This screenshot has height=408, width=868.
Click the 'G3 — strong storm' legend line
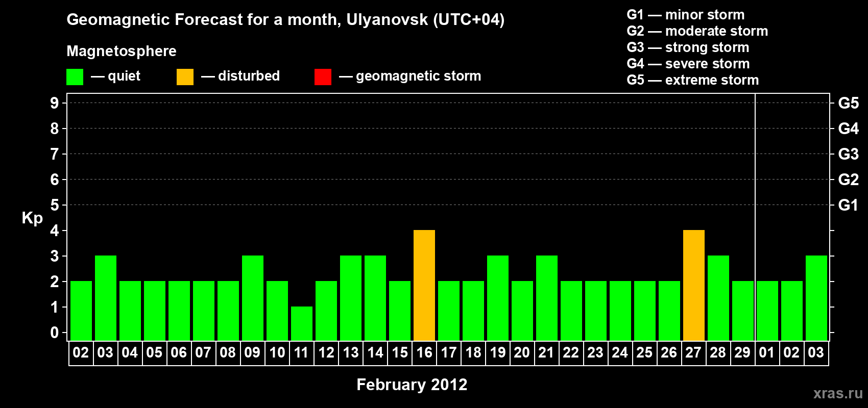point(688,47)
